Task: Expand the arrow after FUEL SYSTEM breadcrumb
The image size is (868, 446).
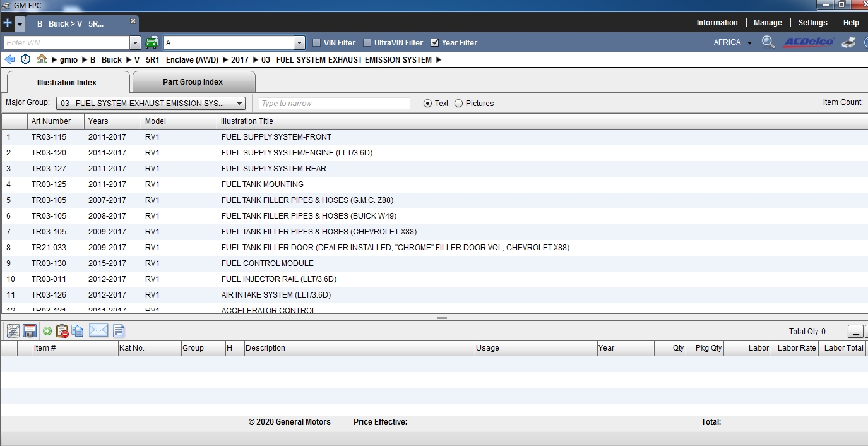Action: tap(439, 60)
